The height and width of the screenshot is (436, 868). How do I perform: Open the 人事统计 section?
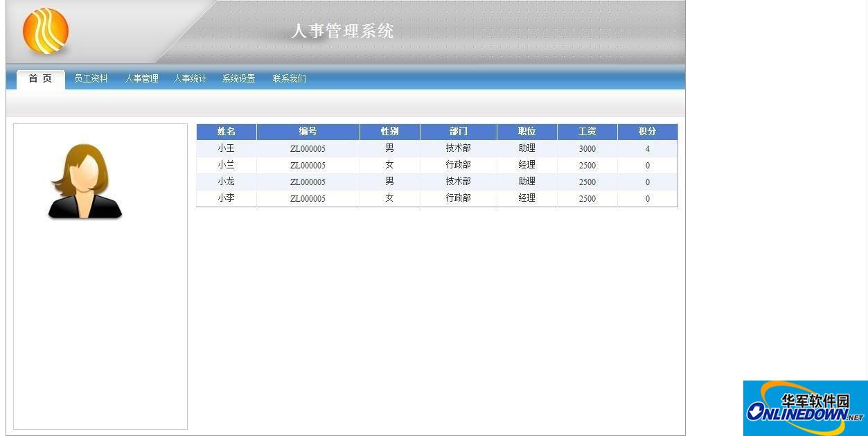(x=190, y=78)
